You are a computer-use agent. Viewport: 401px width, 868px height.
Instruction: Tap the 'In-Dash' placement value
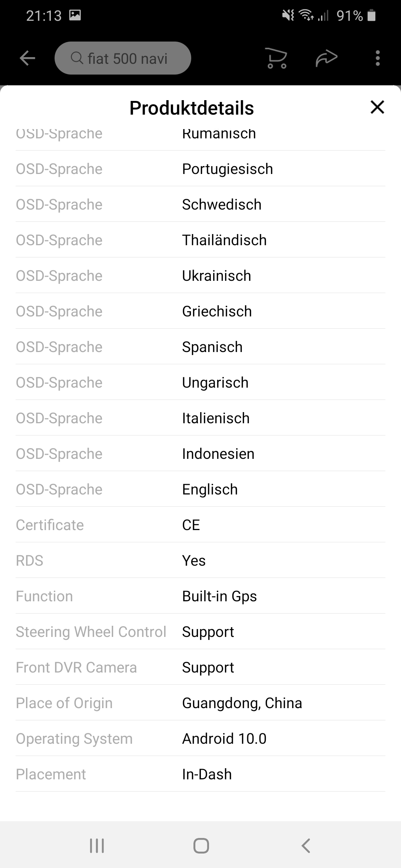207,774
